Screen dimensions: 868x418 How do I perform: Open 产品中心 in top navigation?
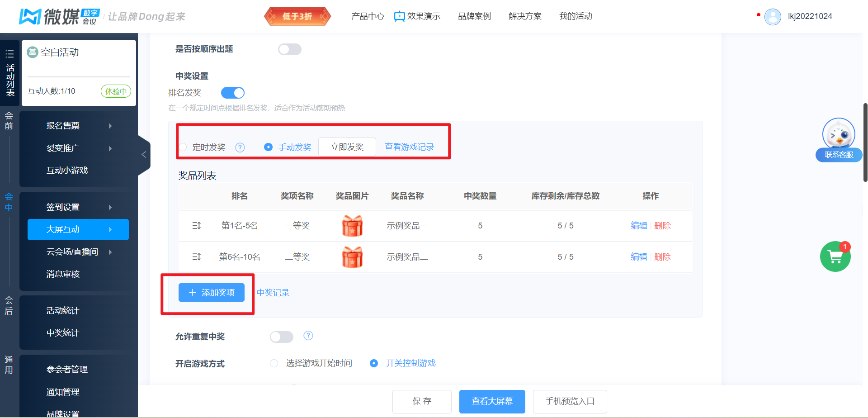pos(368,16)
